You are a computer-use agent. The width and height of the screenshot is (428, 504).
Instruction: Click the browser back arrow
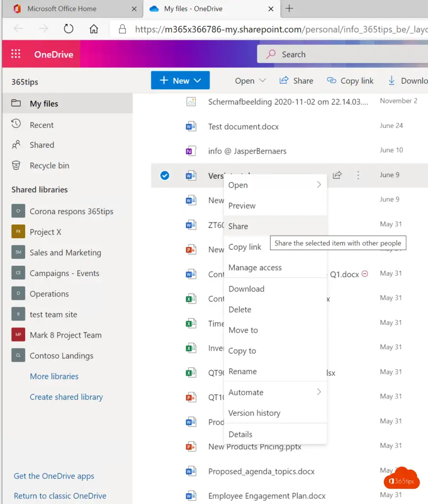(18, 29)
